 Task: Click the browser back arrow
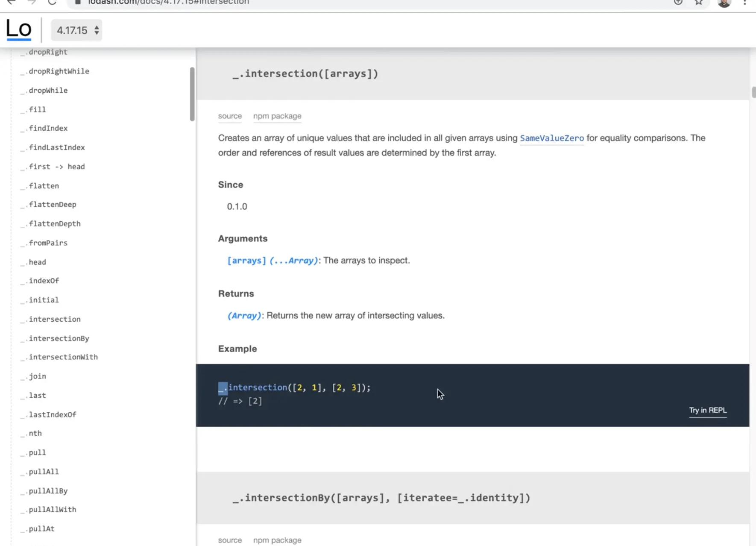[x=11, y=3]
